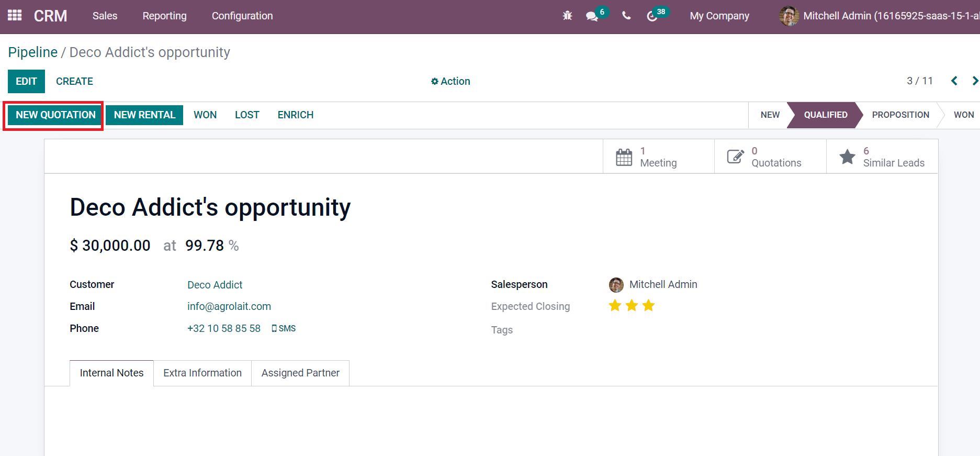980x456 pixels.
Task: Click the Expected Closing label
Action: pyautogui.click(x=531, y=306)
